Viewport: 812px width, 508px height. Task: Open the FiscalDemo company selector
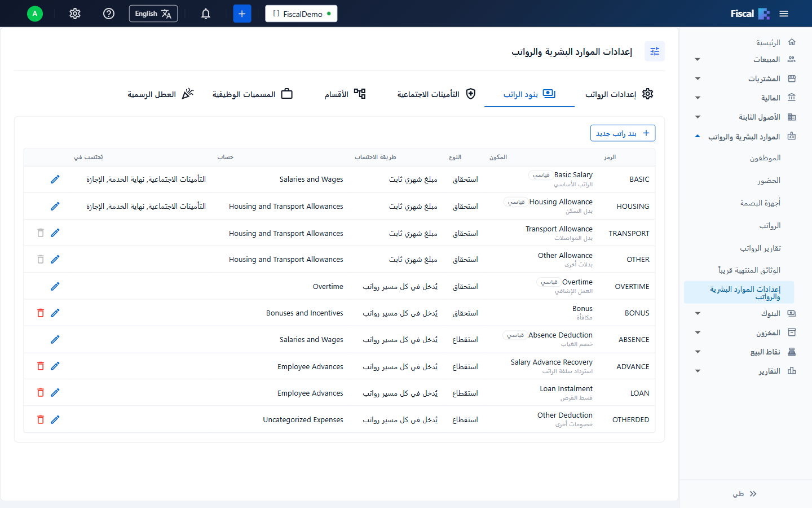tap(301, 14)
